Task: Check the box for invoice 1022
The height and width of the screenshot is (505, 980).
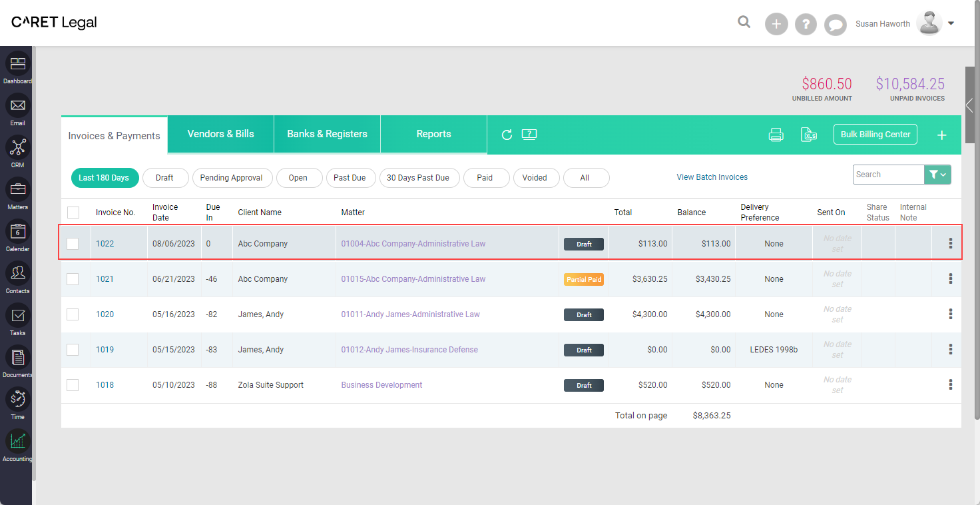Action: tap(73, 244)
